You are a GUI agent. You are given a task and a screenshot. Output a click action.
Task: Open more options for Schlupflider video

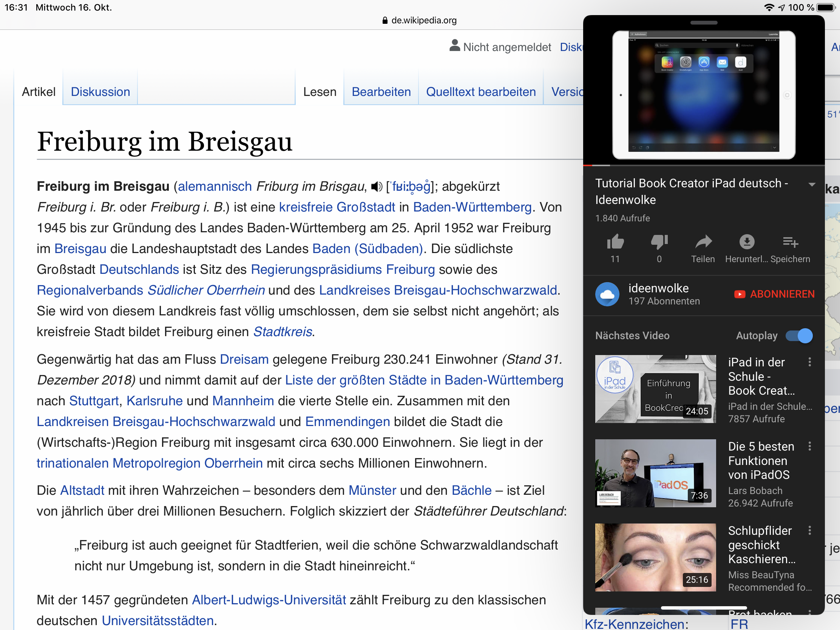coord(810,531)
